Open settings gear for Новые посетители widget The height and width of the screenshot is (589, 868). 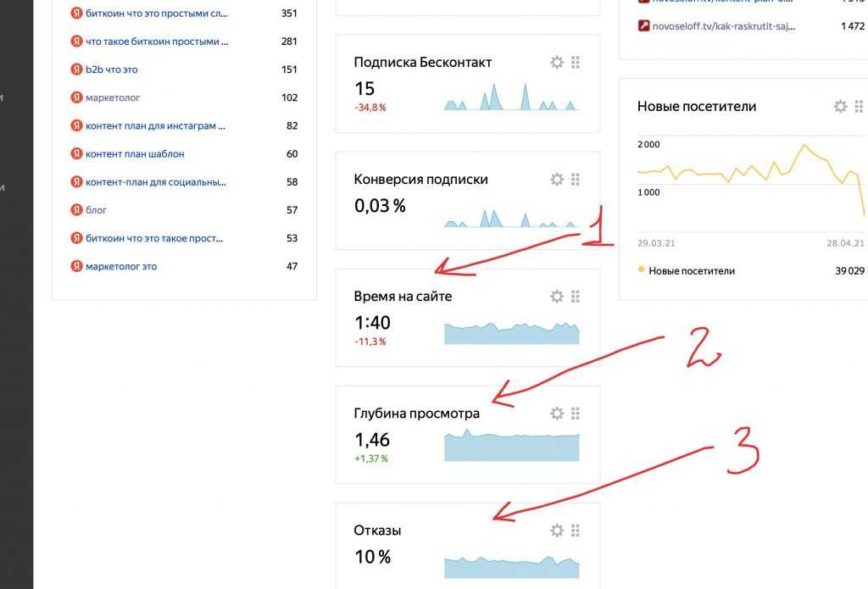[840, 106]
